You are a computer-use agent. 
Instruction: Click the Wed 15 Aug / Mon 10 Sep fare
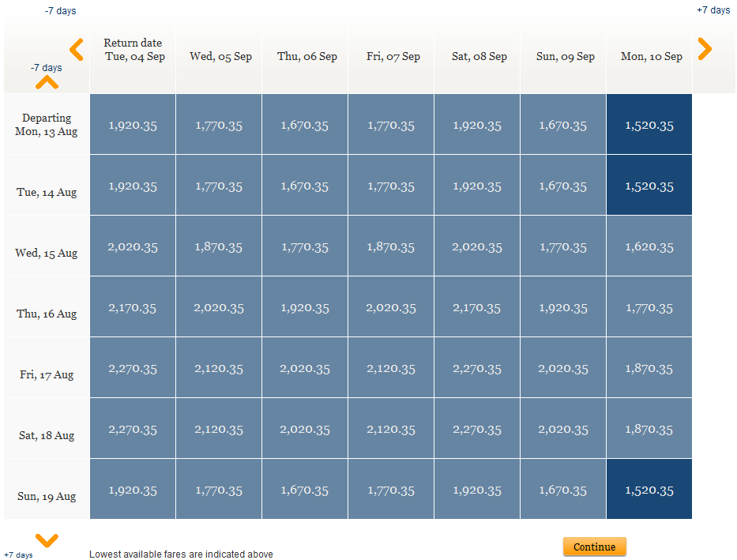[x=649, y=246]
